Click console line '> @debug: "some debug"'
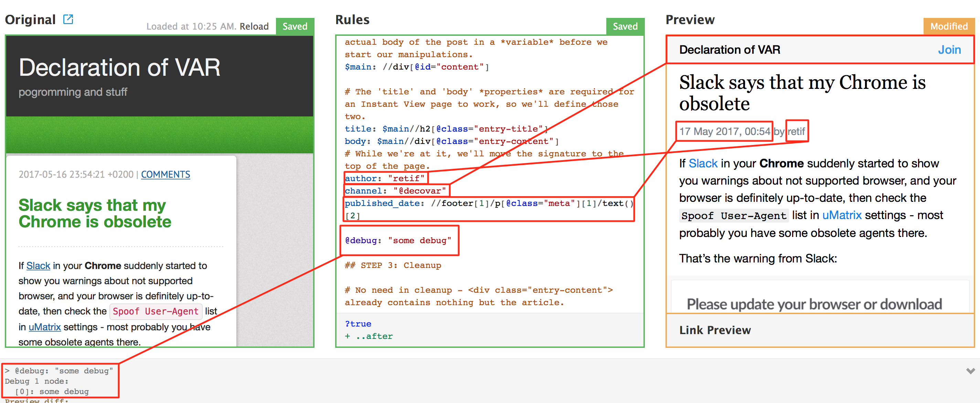This screenshot has height=403, width=980. pos(59,371)
